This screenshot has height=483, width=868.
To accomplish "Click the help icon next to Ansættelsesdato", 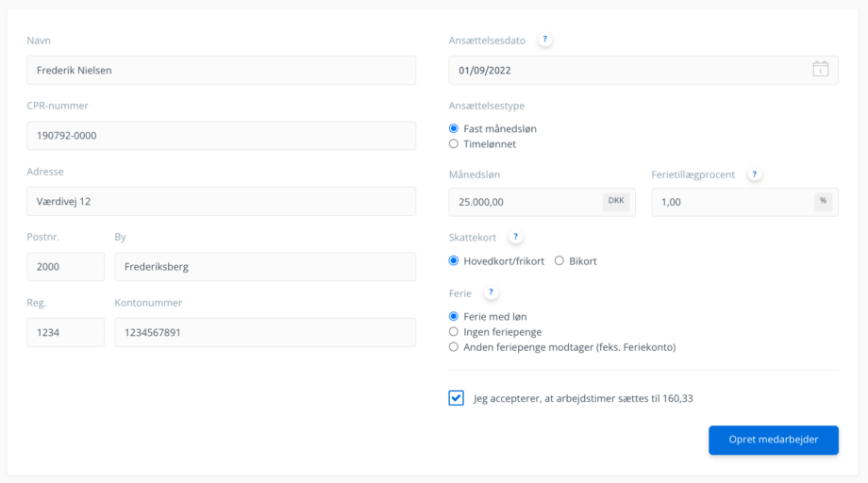I will [544, 40].
